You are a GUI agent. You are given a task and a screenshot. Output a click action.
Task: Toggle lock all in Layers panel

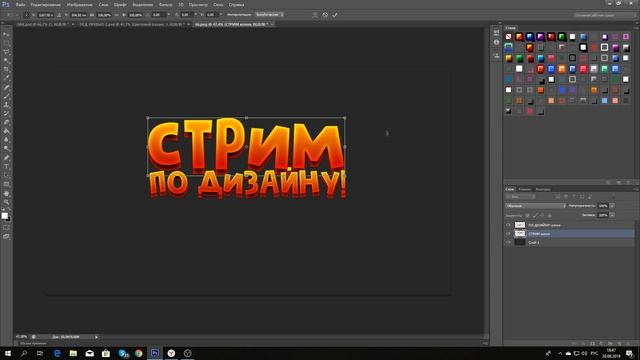[x=550, y=215]
